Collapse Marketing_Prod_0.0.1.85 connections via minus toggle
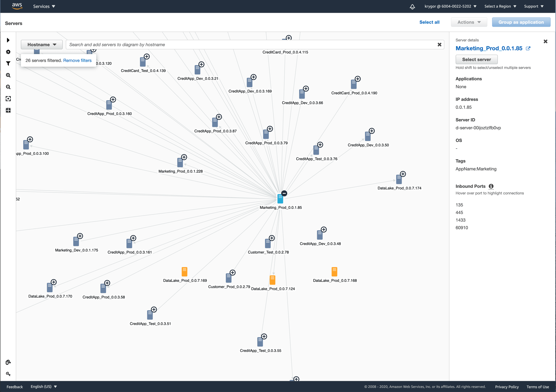The height and width of the screenshot is (392, 556). [284, 193]
